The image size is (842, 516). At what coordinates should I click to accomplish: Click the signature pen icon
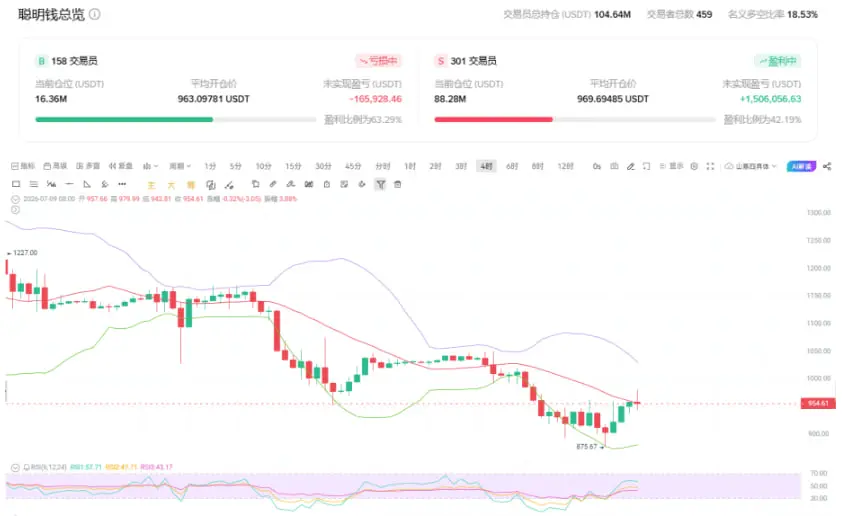(291, 184)
